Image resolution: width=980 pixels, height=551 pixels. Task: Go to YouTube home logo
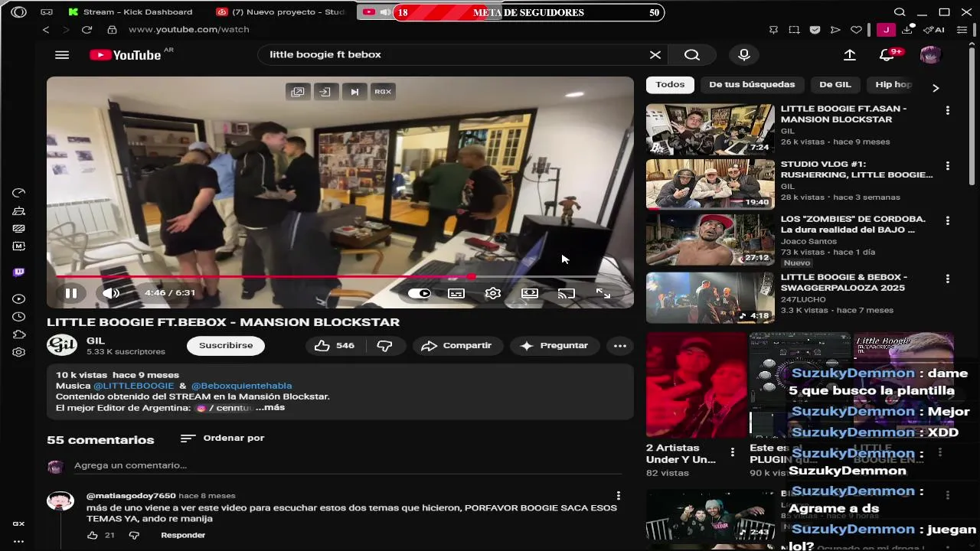[x=125, y=55]
